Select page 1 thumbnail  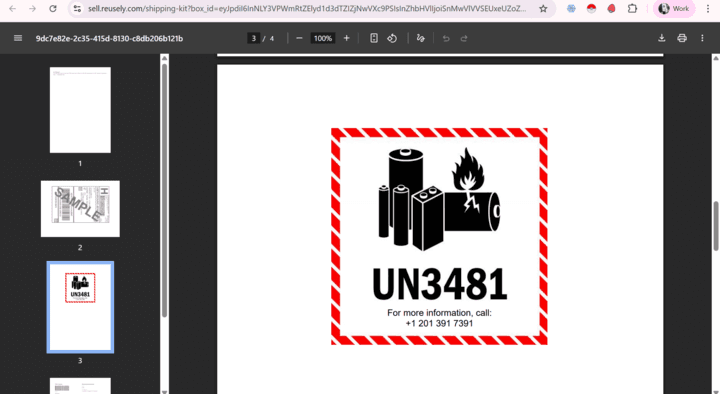(80, 110)
